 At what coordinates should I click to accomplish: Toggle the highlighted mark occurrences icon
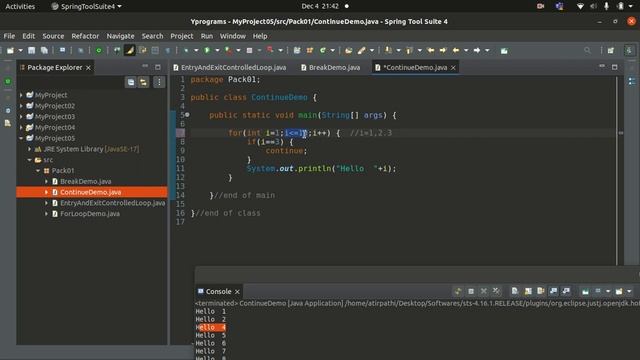point(130,50)
